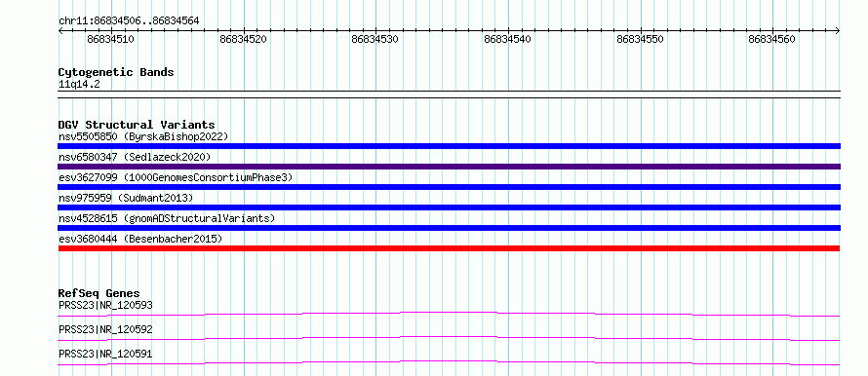The height and width of the screenshot is (376, 868).
Task: Open transcript PRSS23|NR_120593 label
Action: (105, 305)
